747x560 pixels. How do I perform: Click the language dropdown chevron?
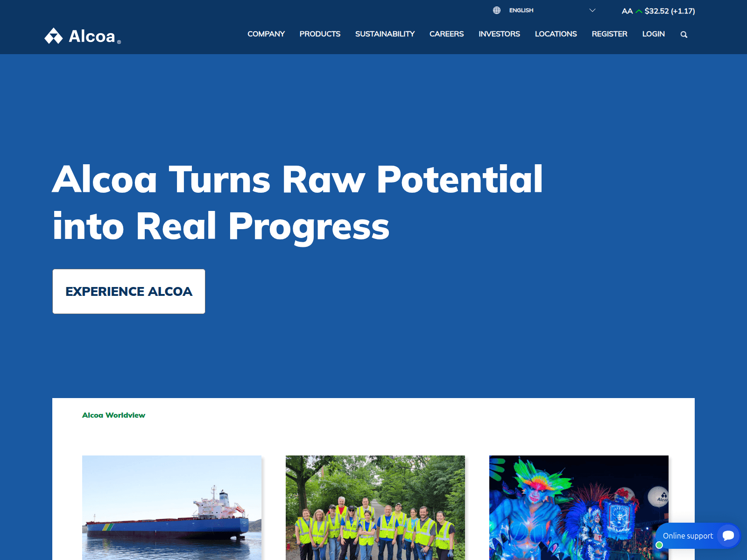click(x=592, y=10)
